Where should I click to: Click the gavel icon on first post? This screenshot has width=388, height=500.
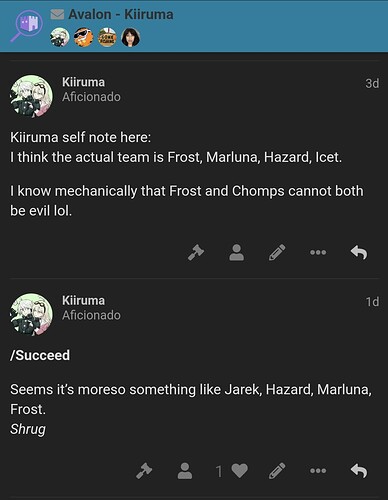196,252
